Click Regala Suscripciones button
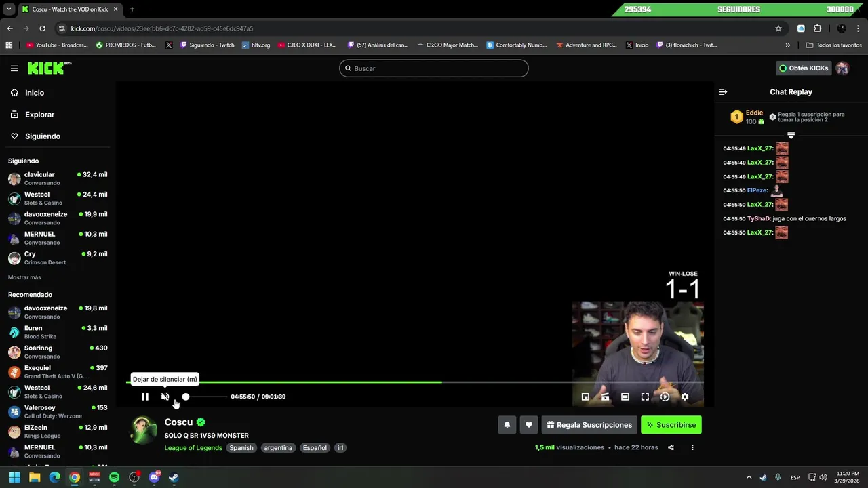This screenshot has height=488, width=868. tap(589, 425)
